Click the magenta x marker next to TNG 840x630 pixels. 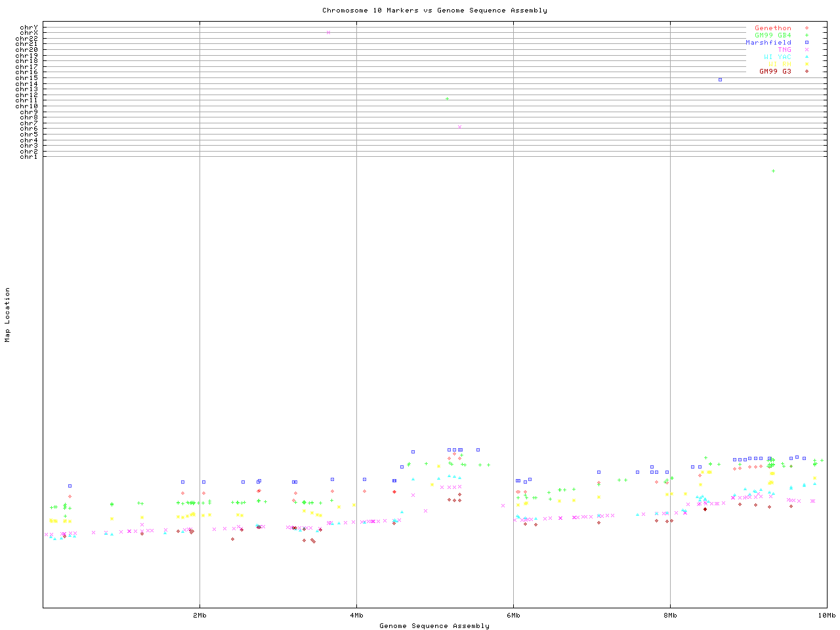(807, 50)
